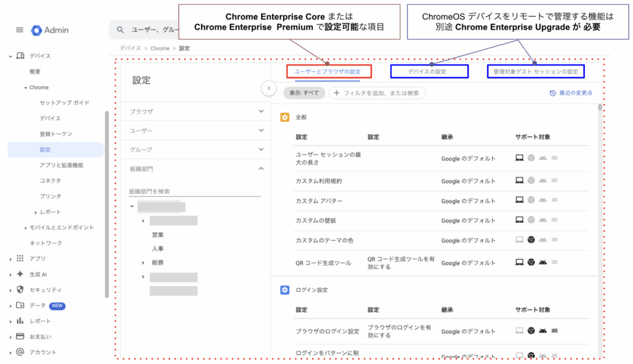Click Chrome icon in ブラウザのログイン設定 row
This screenshot has width=633, height=364.
[x=531, y=331]
